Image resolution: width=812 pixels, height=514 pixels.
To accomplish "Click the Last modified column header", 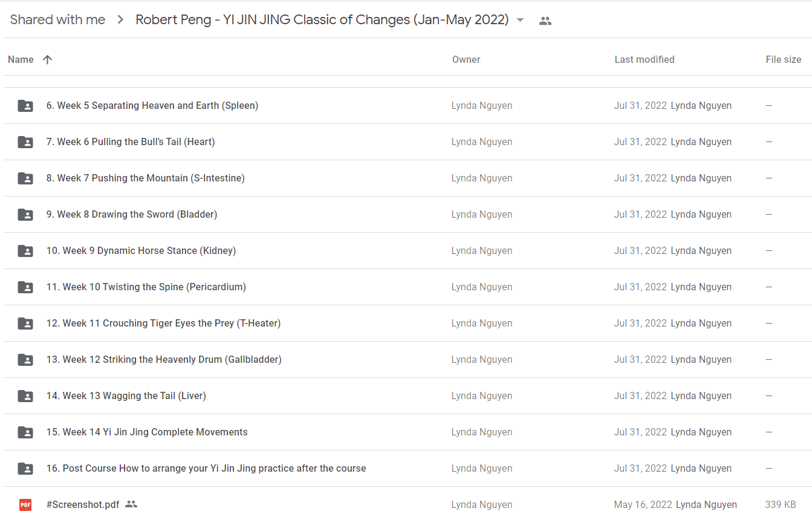I will click(645, 59).
